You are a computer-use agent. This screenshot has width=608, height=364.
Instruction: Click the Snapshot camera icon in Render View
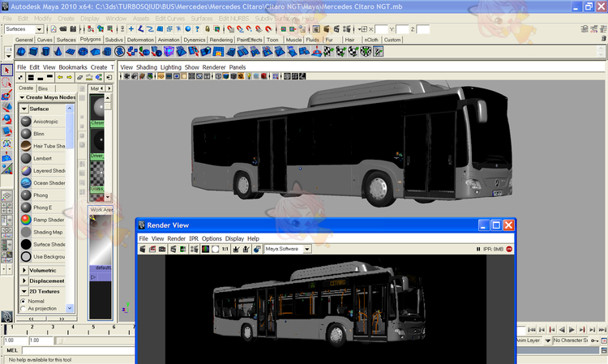pos(162,249)
